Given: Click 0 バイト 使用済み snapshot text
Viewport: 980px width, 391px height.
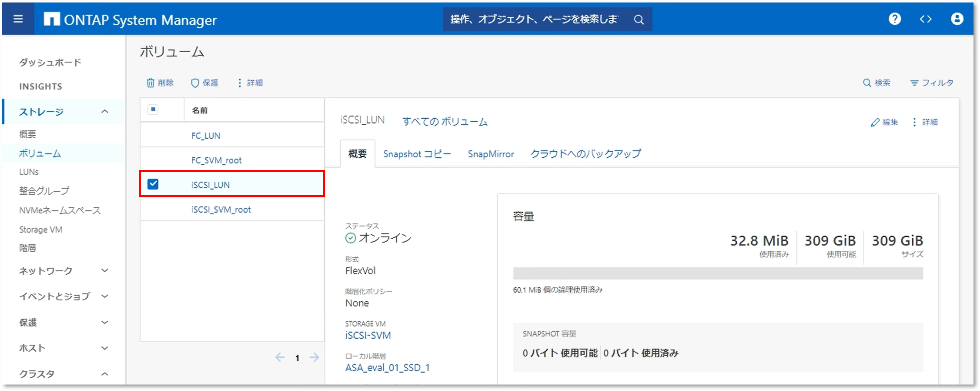Looking at the screenshot, I should pyautogui.click(x=641, y=353).
